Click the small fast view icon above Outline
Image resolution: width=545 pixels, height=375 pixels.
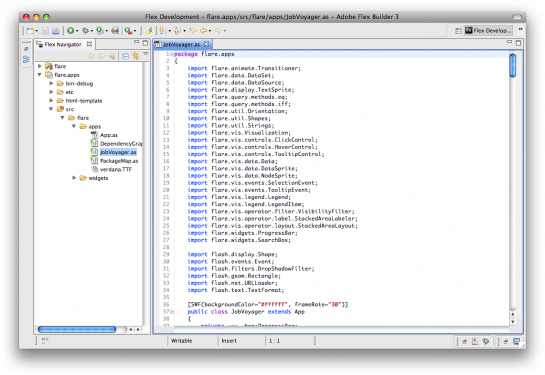[x=26, y=49]
